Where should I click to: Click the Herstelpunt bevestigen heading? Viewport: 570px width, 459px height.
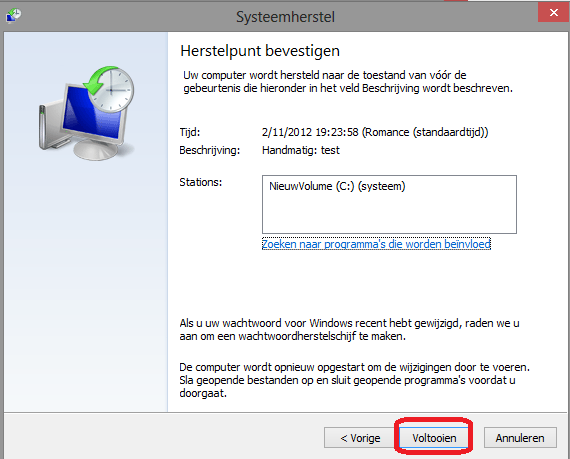260,51
